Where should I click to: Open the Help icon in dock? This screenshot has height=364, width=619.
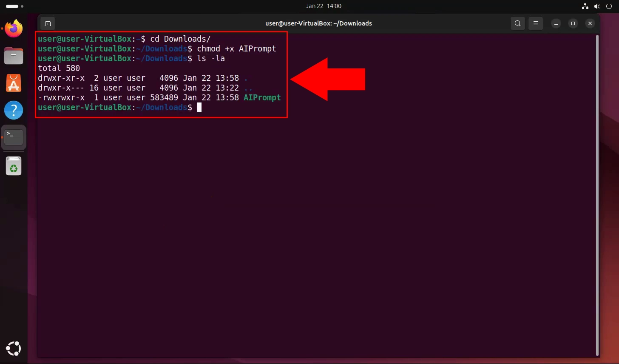pyautogui.click(x=14, y=110)
